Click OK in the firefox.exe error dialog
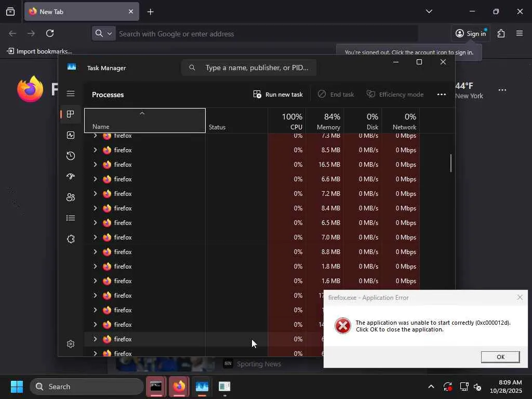 (500, 357)
